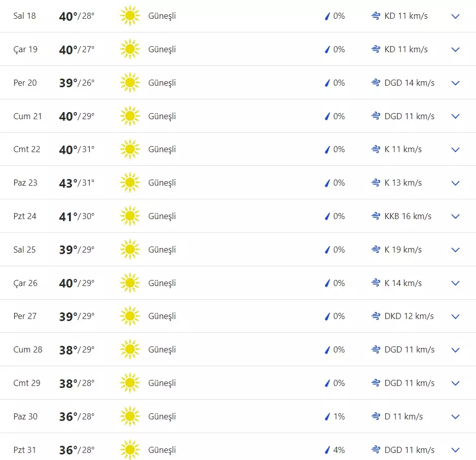This screenshot has width=476, height=460.
Task: Click the sunny icon for Sal 18
Action: (x=130, y=16)
